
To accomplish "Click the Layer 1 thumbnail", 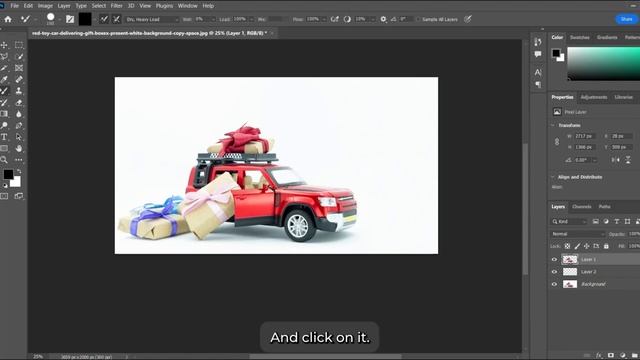I will click(x=570, y=259).
